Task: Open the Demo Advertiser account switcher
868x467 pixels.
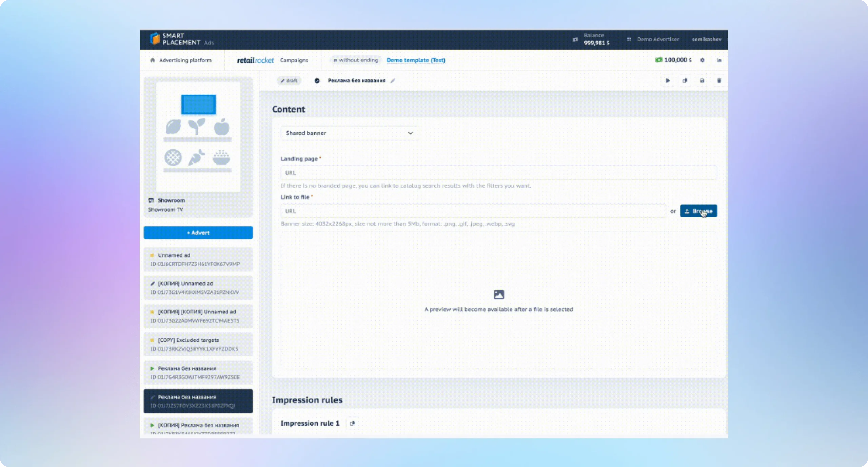Action: click(x=657, y=39)
